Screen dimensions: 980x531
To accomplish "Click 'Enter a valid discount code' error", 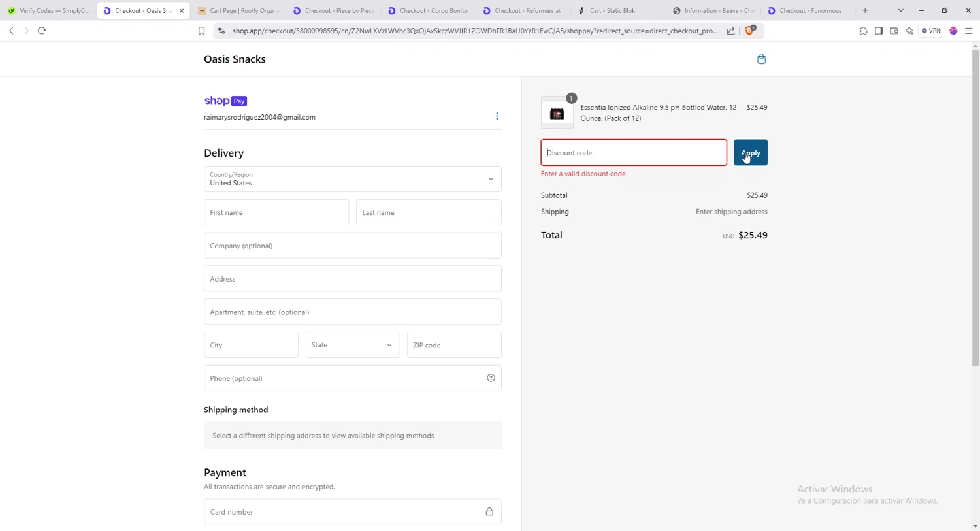I will coord(583,174).
